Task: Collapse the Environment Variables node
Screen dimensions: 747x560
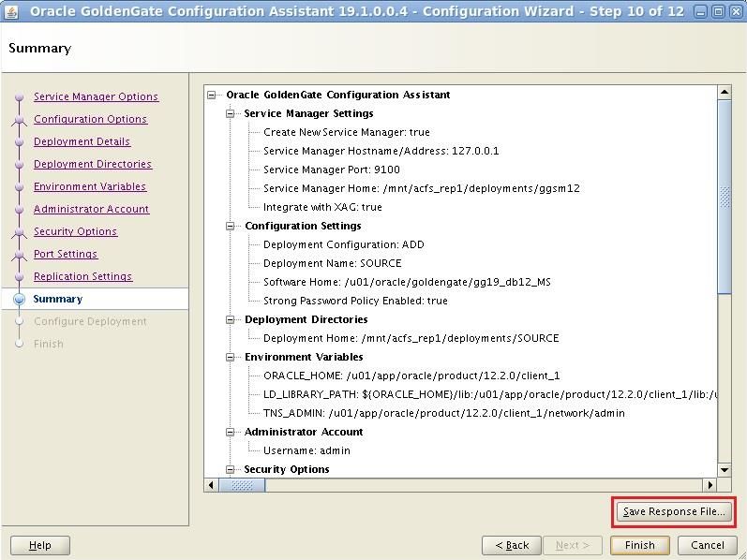Action: tap(231, 357)
